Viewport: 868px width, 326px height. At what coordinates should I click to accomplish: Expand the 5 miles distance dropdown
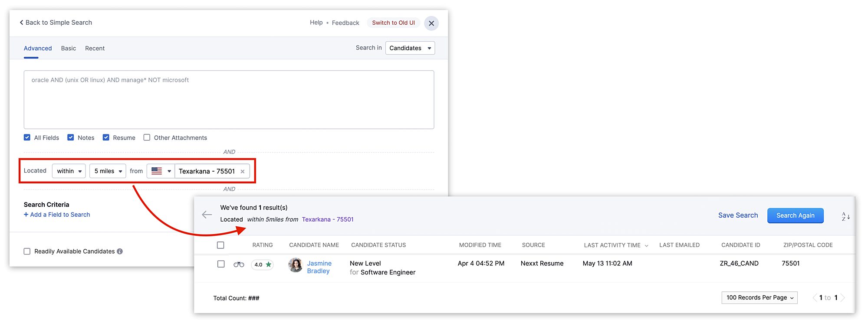(108, 171)
